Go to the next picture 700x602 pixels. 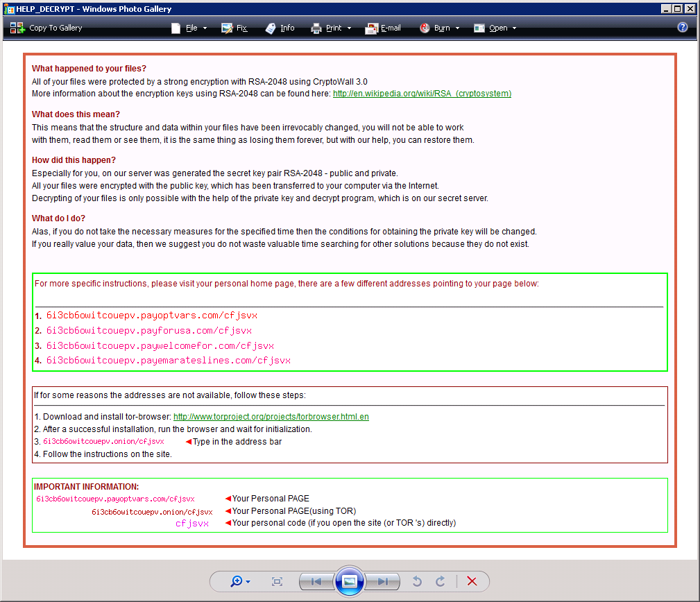[382, 581]
